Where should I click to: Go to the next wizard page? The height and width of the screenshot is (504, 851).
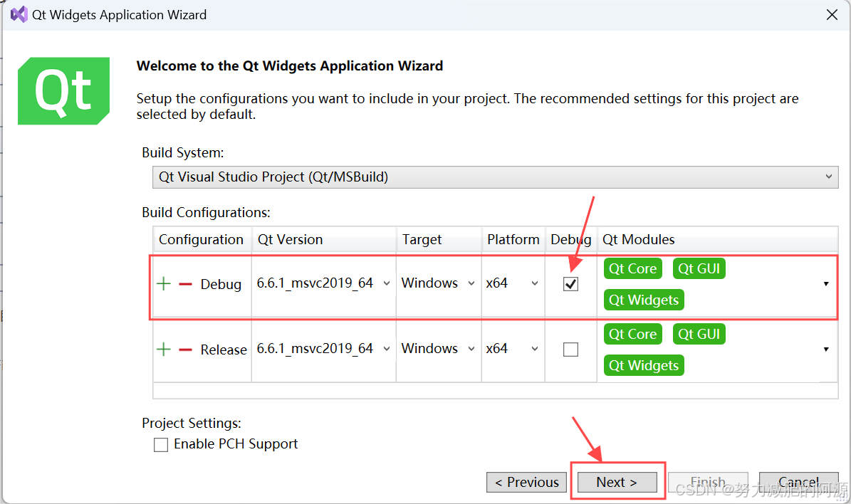click(x=617, y=482)
